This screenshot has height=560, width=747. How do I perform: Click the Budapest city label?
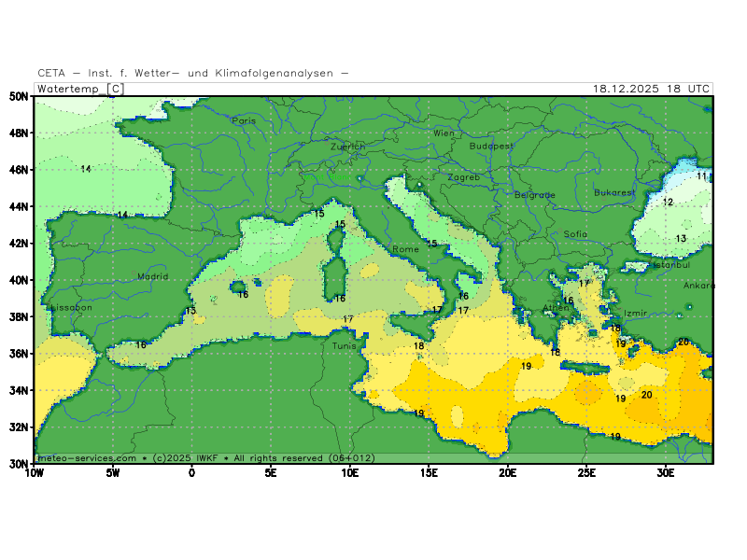[491, 147]
